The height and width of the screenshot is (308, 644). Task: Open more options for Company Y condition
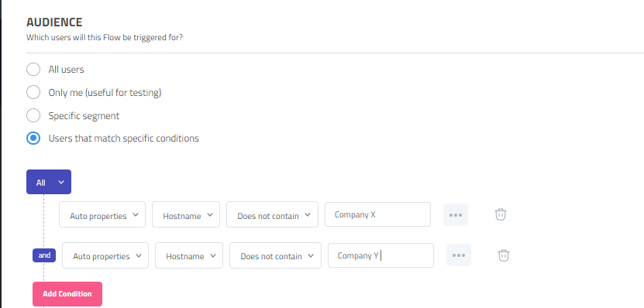(x=459, y=255)
